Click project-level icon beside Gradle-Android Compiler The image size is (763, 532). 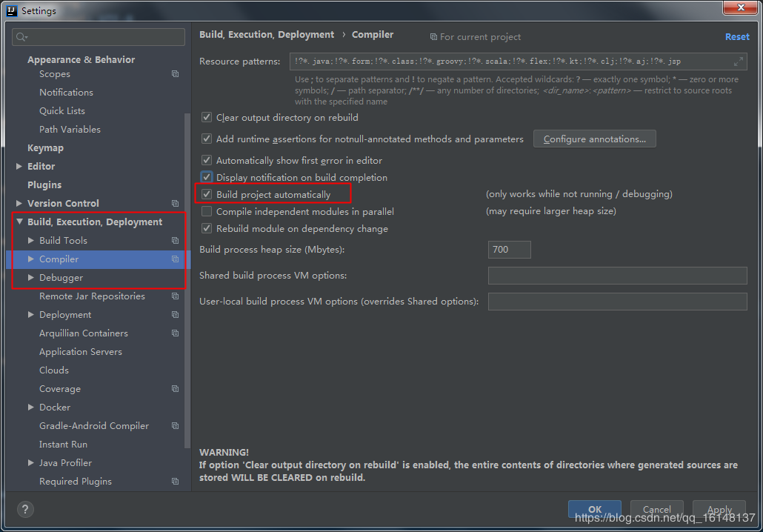point(175,425)
